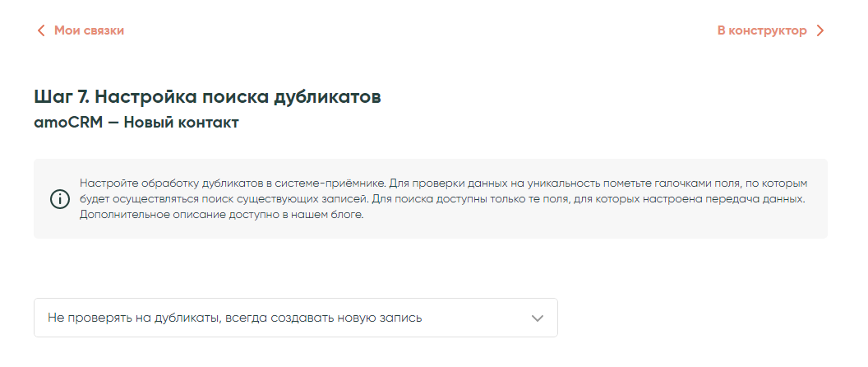This screenshot has width=868, height=367.
Task: Click the back chevron beside Мои связки
Action: pos(41,31)
